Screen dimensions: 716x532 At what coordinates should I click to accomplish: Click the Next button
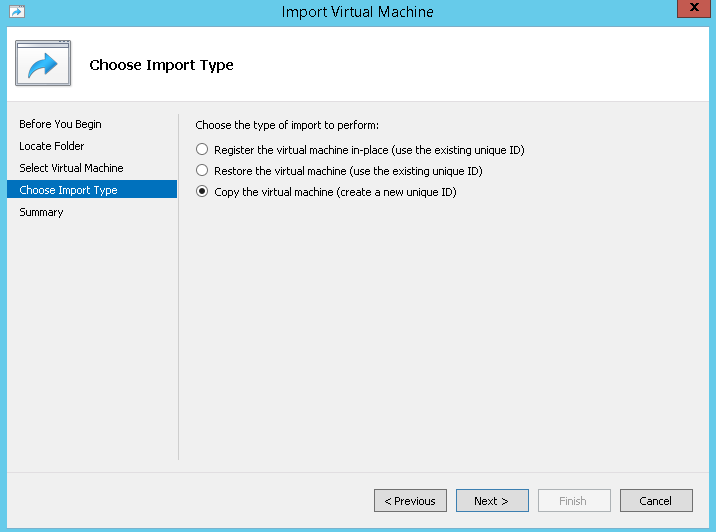pos(492,500)
